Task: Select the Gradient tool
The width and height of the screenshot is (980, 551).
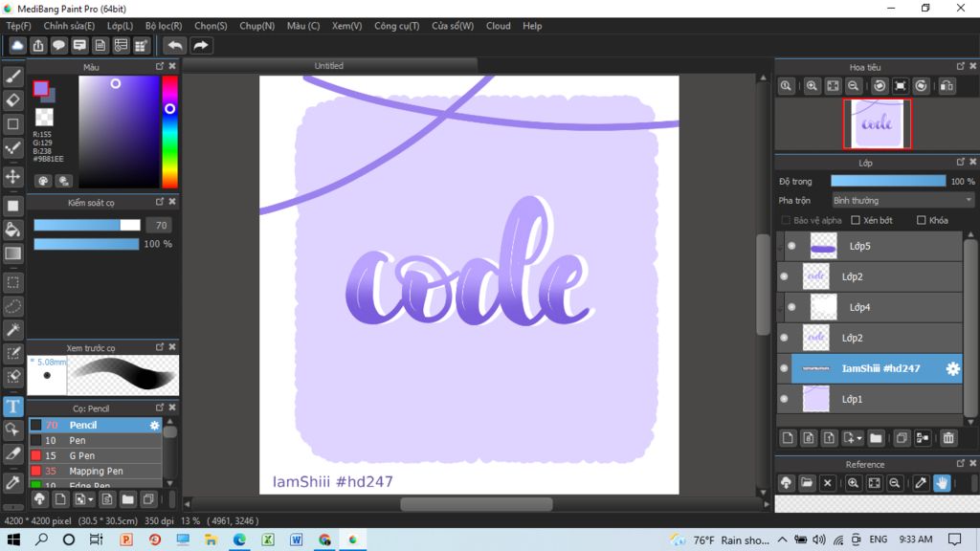Action: coord(13,253)
